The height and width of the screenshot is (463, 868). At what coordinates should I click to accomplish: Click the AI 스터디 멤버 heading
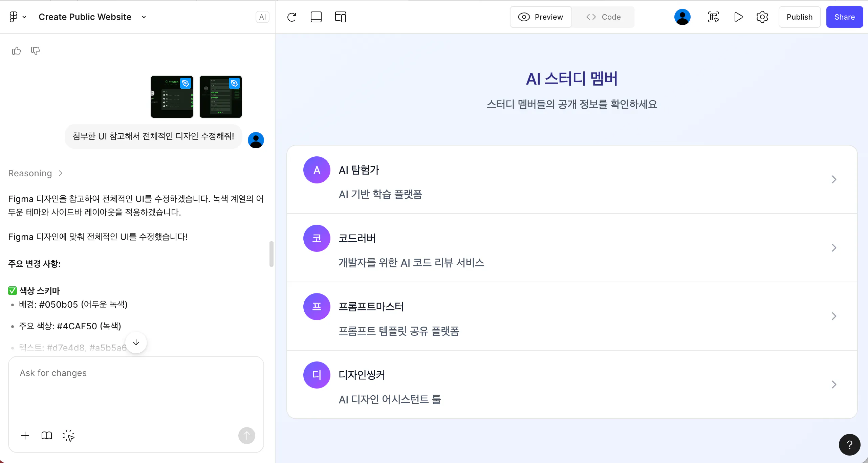click(572, 79)
